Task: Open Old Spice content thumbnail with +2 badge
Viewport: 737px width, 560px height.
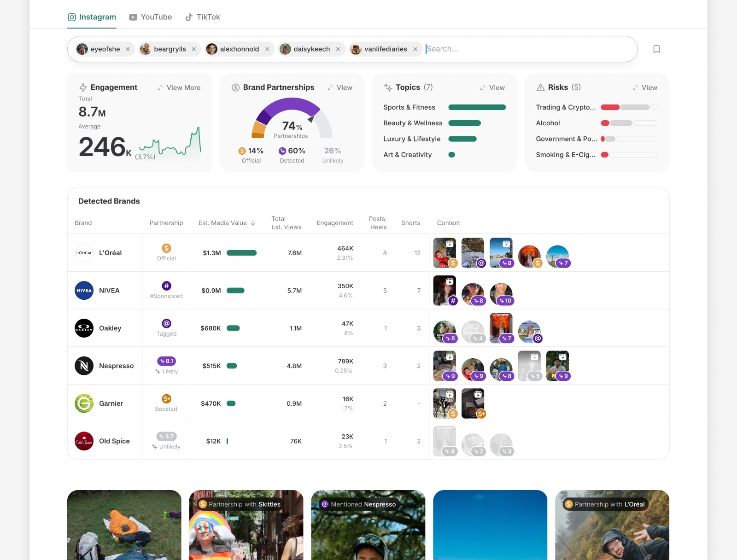Action: click(x=473, y=444)
